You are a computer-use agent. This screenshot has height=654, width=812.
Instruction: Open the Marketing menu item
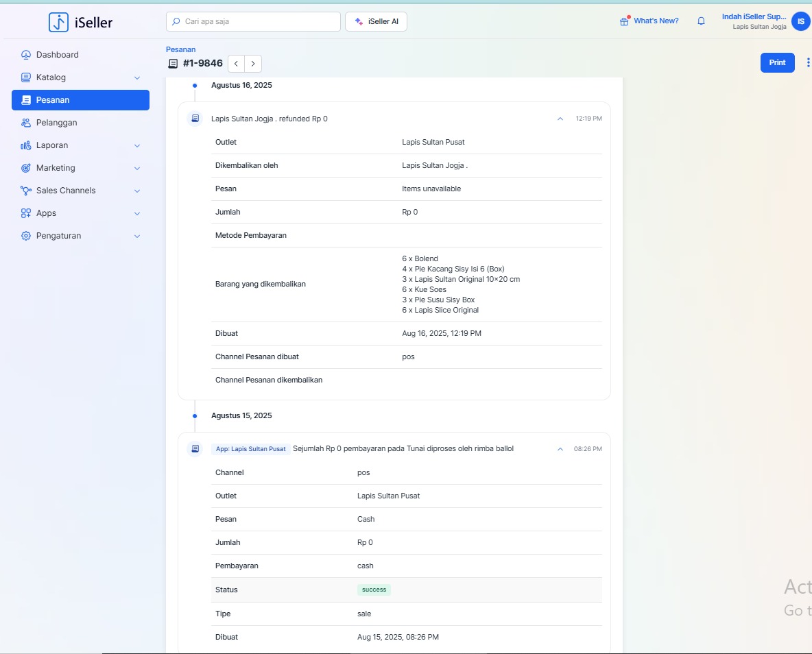point(80,168)
